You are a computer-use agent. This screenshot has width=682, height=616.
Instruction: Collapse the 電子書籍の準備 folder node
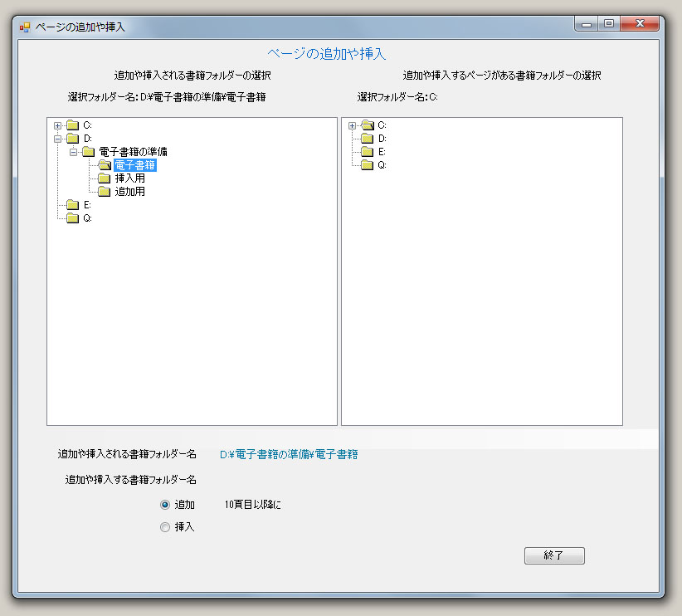point(73,152)
